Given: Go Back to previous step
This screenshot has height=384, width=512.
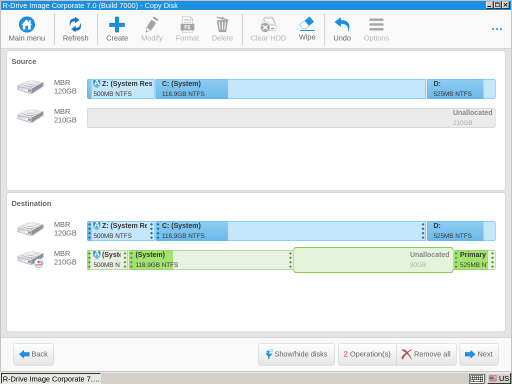Looking at the screenshot, I should click(33, 354).
